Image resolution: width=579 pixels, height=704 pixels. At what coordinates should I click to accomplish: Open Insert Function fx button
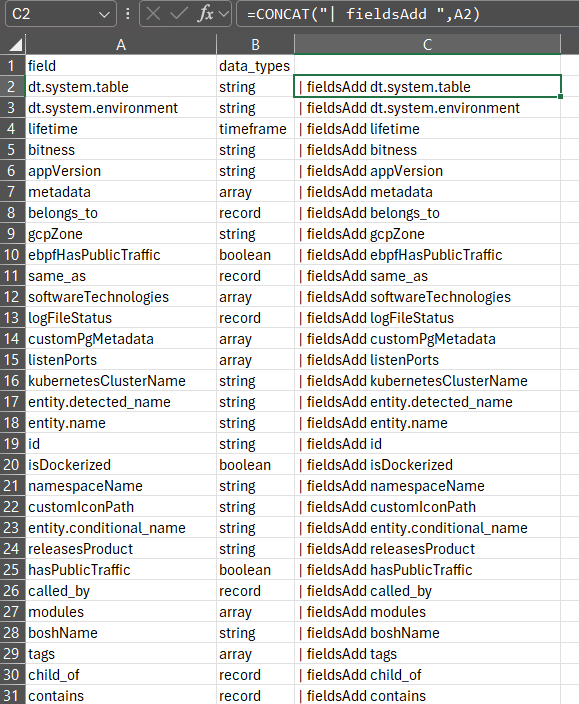(x=206, y=14)
